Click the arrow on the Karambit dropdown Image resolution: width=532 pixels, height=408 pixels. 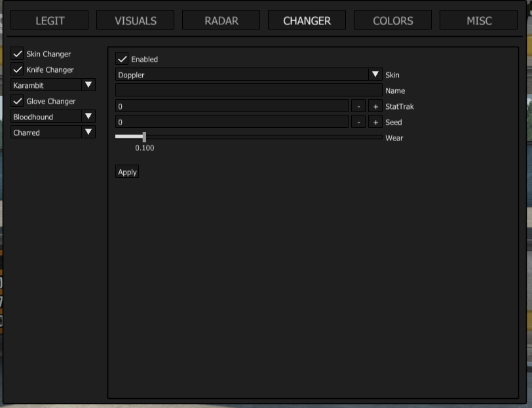click(88, 85)
